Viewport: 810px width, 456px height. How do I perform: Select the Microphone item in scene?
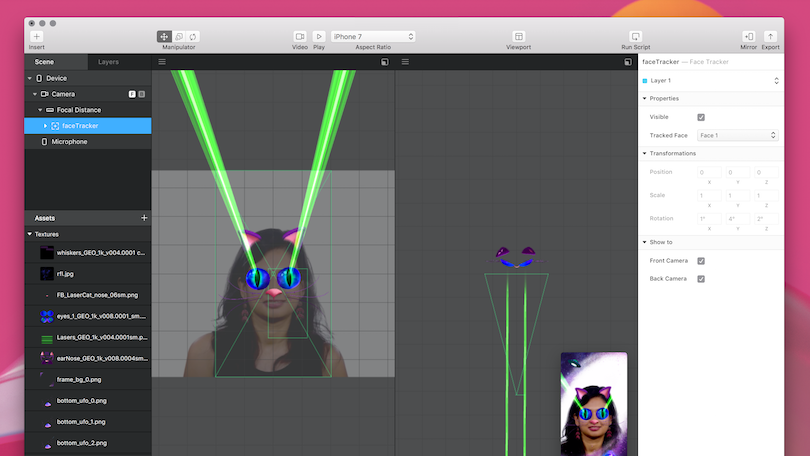click(68, 142)
